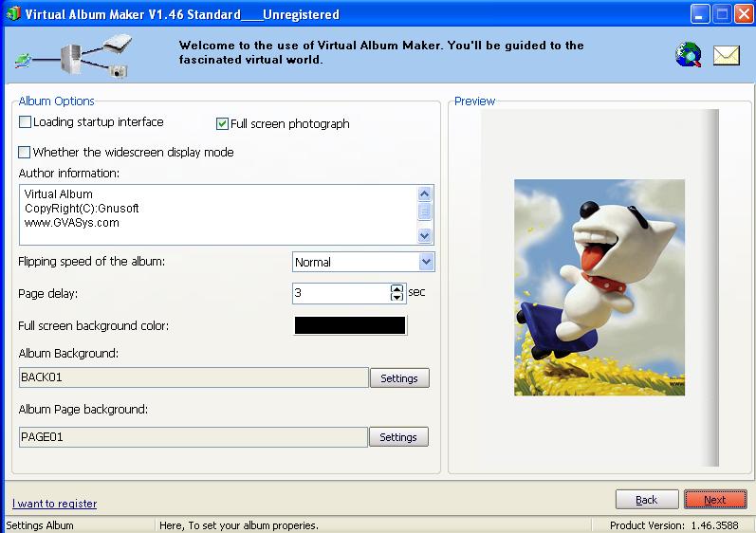
Task: Click the app icon in title bar
Action: click(13, 13)
